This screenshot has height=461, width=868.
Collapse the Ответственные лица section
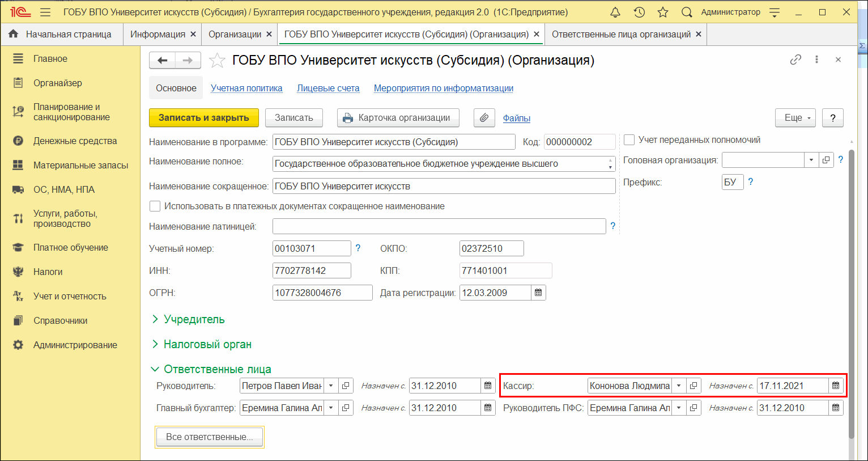(x=211, y=369)
